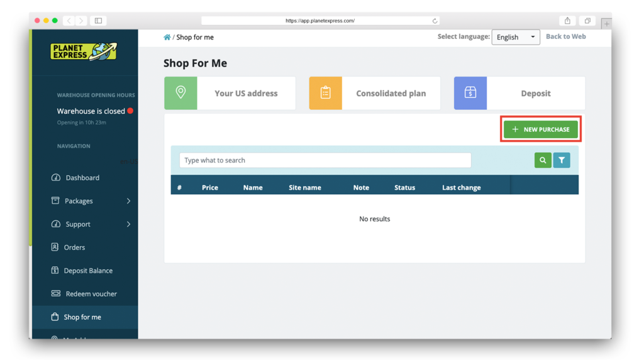Click the Deposit Balance icon
Image resolution: width=644 pixels, height=360 pixels.
pos(55,270)
